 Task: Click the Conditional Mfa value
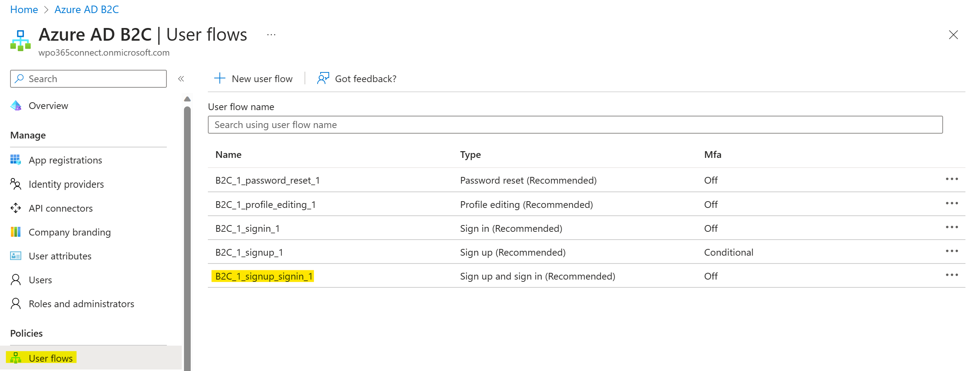click(x=728, y=252)
